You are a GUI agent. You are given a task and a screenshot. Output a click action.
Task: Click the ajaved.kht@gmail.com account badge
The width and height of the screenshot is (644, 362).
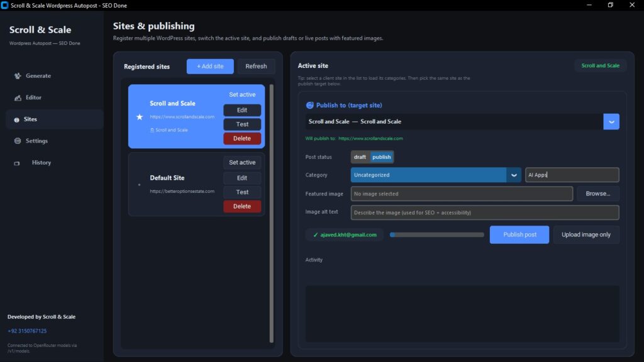click(344, 235)
